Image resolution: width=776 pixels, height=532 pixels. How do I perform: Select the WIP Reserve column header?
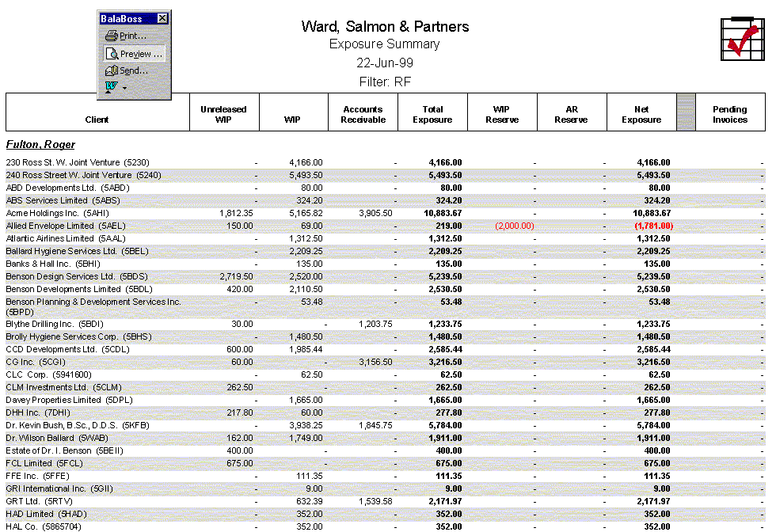point(502,114)
